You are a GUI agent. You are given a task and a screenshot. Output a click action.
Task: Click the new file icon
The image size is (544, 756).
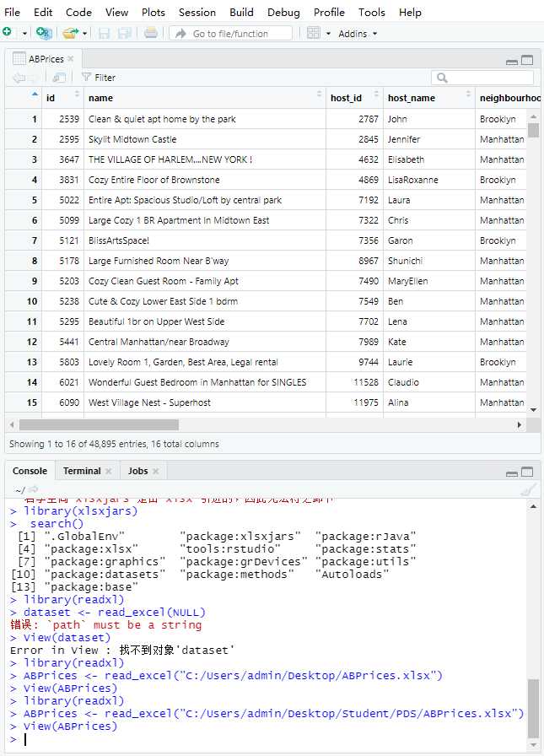(8, 33)
